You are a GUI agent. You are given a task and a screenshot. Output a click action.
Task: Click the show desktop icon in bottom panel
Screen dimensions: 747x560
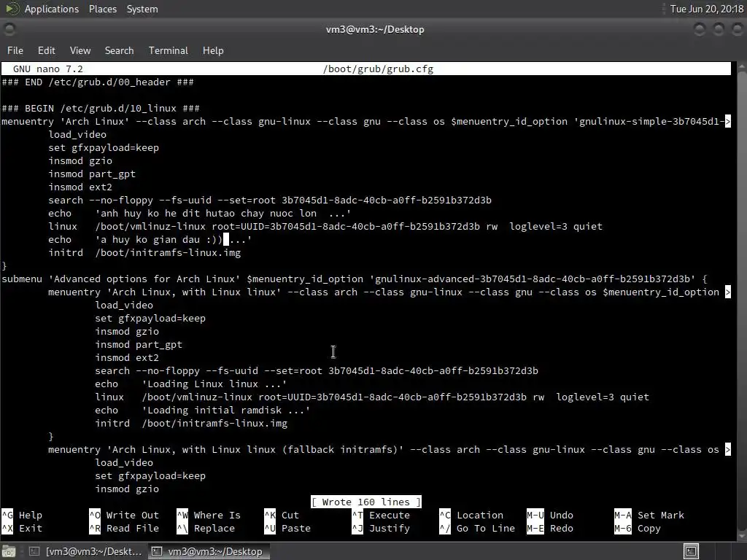[9, 551]
